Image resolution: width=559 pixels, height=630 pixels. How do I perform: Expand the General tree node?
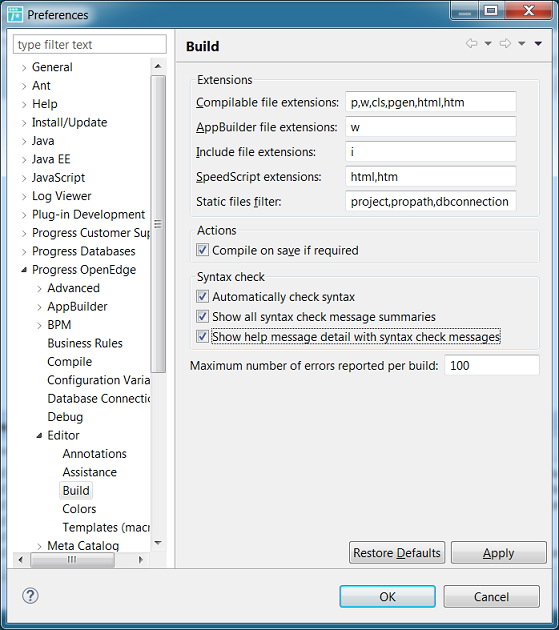point(24,68)
